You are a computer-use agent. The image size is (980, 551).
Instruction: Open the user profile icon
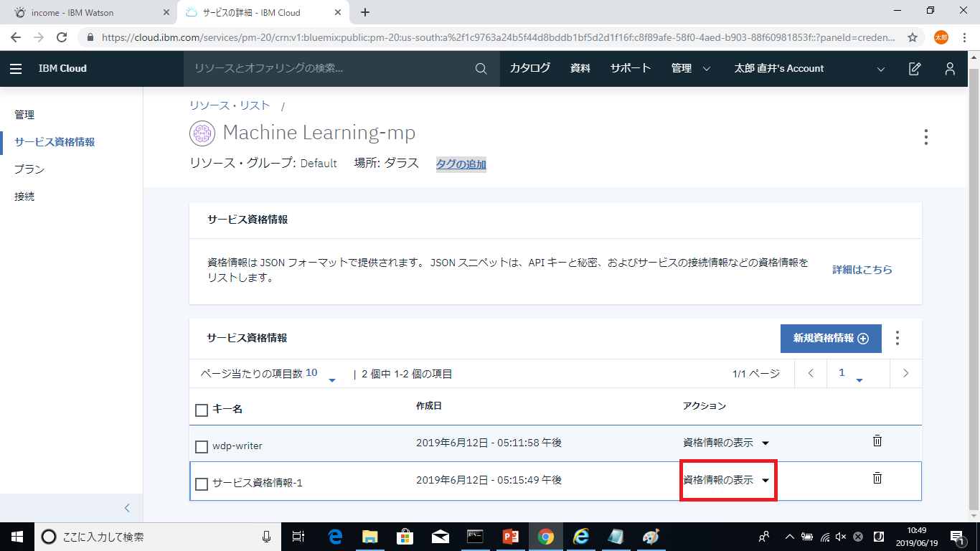(x=950, y=69)
